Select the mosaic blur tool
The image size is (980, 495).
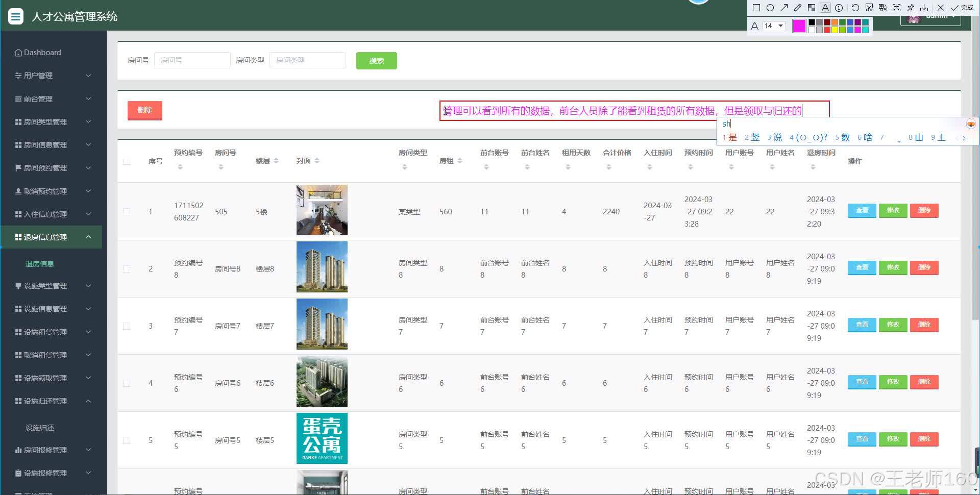(812, 8)
